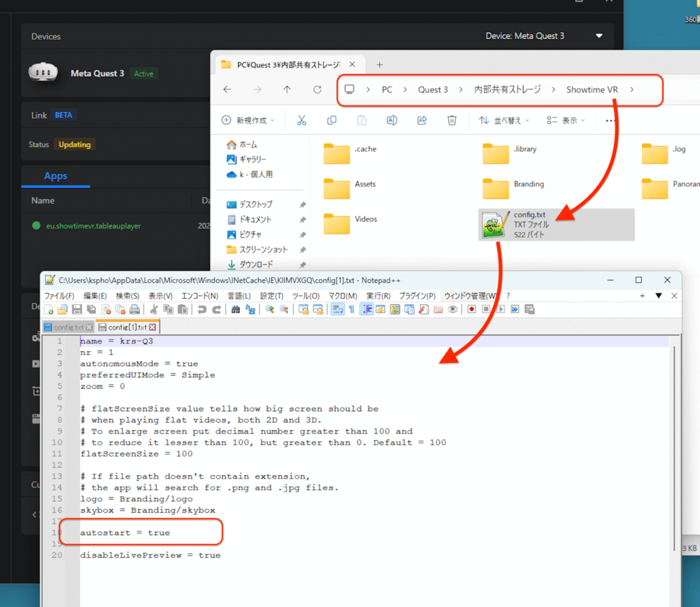
Task: Click the Rename icon in Explorer toolbar
Action: (392, 120)
